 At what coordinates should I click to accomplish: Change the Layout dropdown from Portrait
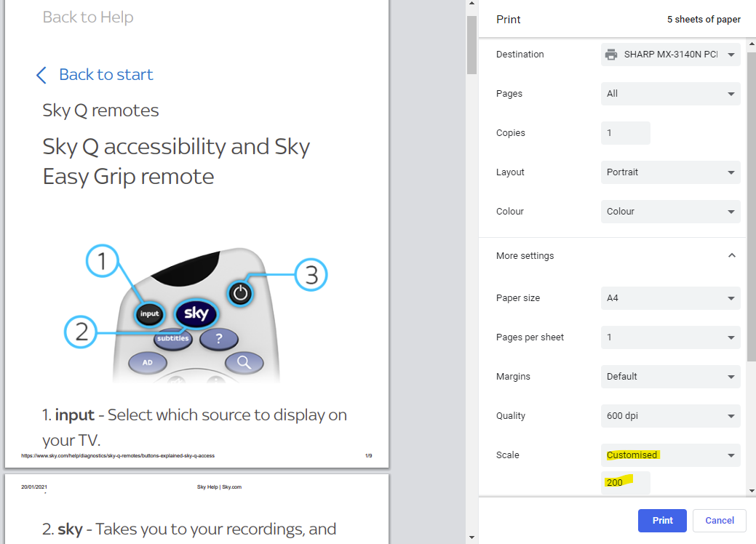(670, 172)
